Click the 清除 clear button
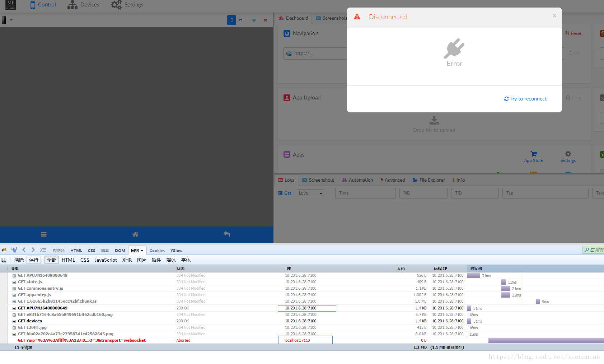 (19, 260)
